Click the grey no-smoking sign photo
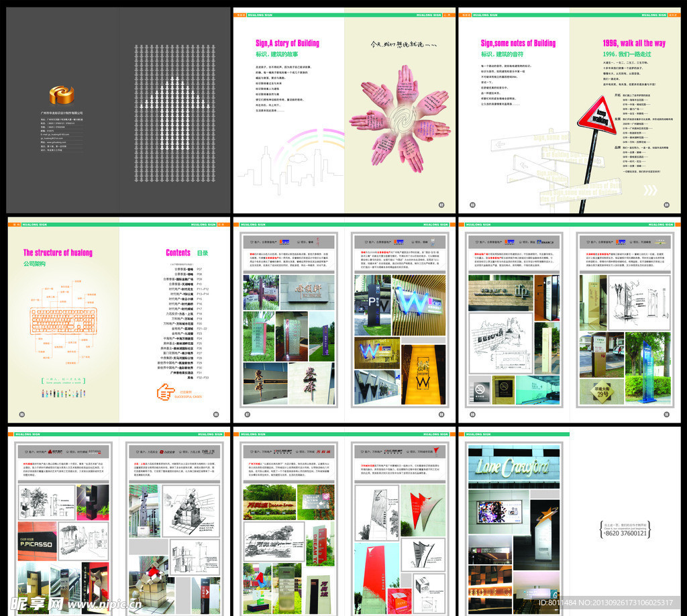Viewport: 687px width, 616px height. [481, 389]
